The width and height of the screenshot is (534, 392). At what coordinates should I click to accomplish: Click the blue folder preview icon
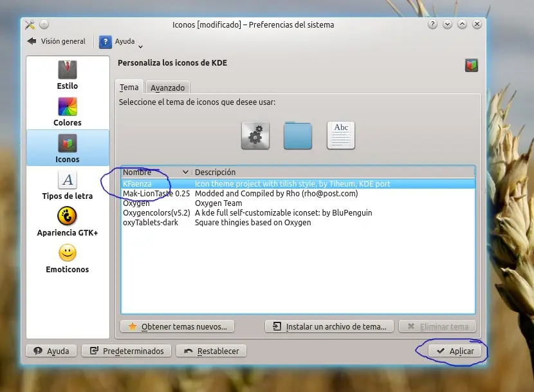298,136
